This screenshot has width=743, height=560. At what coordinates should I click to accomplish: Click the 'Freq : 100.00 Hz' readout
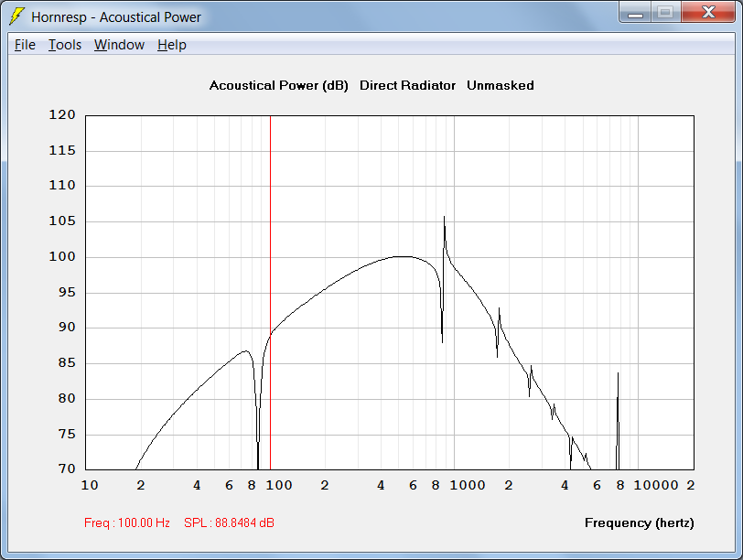pyautogui.click(x=127, y=522)
